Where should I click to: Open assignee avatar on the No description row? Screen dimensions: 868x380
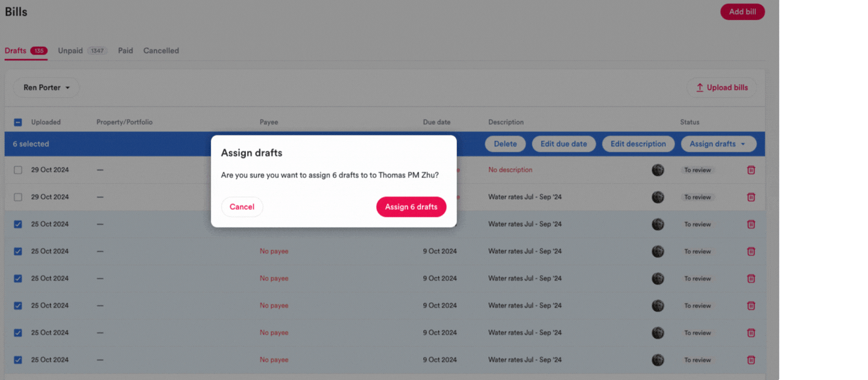click(658, 170)
